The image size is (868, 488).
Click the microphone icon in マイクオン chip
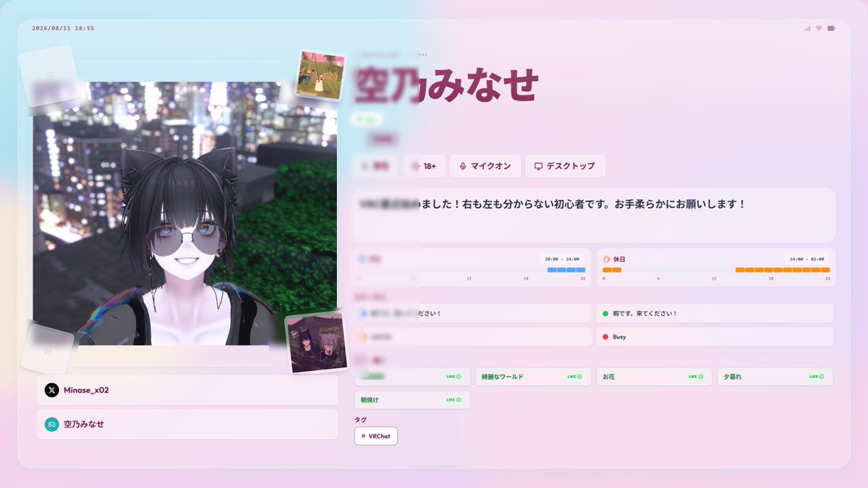tap(462, 166)
